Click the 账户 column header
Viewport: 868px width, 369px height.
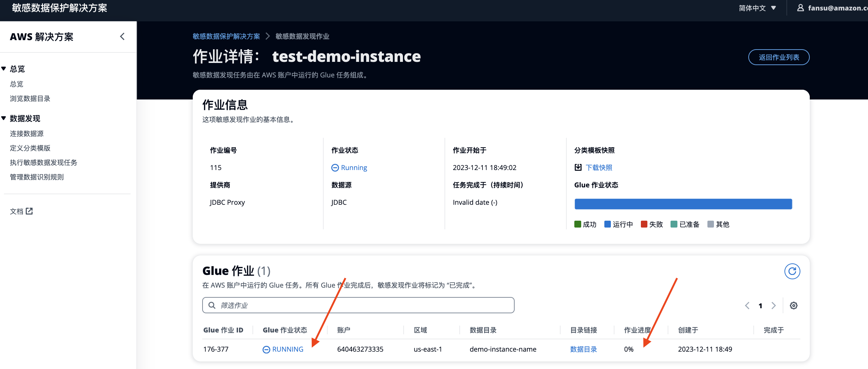(x=344, y=330)
